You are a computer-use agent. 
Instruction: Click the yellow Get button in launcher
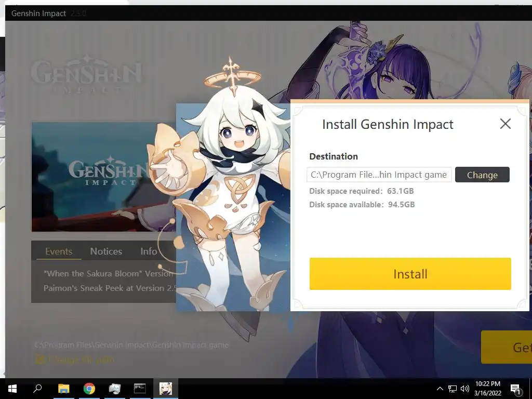[506, 347]
